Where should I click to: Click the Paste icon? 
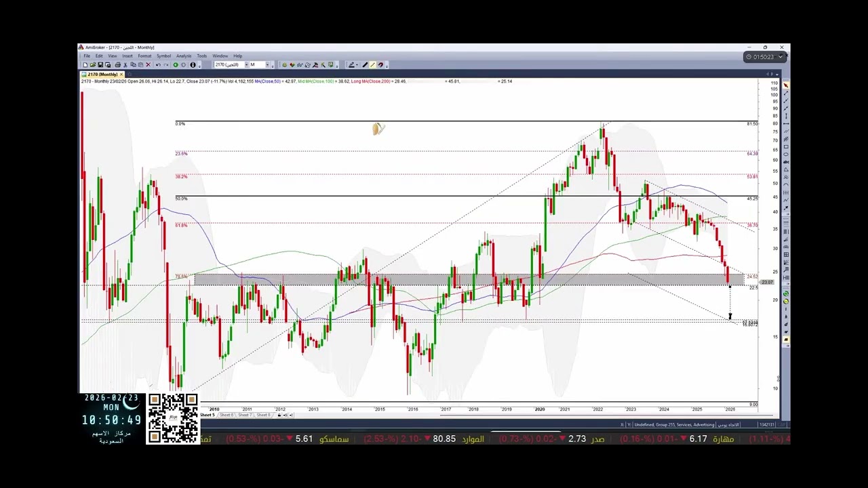[x=140, y=64]
